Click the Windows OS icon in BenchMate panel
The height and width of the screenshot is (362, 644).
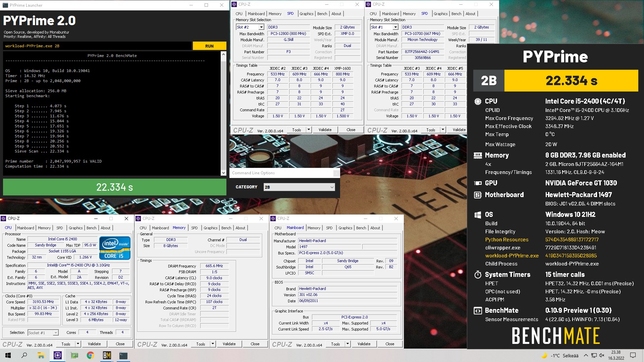click(x=478, y=215)
